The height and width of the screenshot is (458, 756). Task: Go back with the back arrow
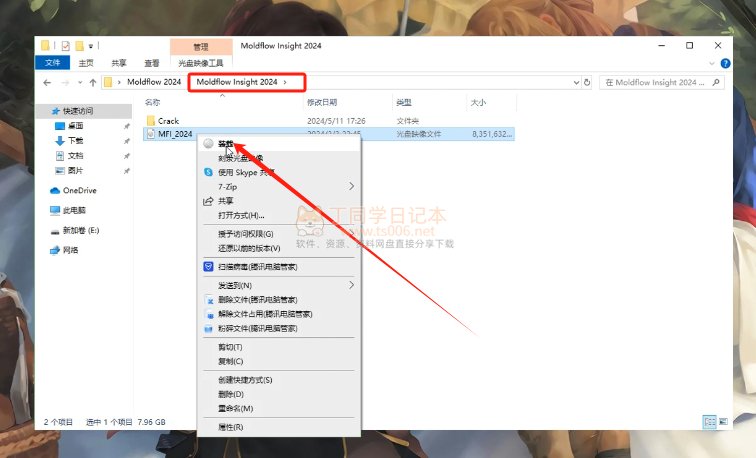click(x=47, y=82)
